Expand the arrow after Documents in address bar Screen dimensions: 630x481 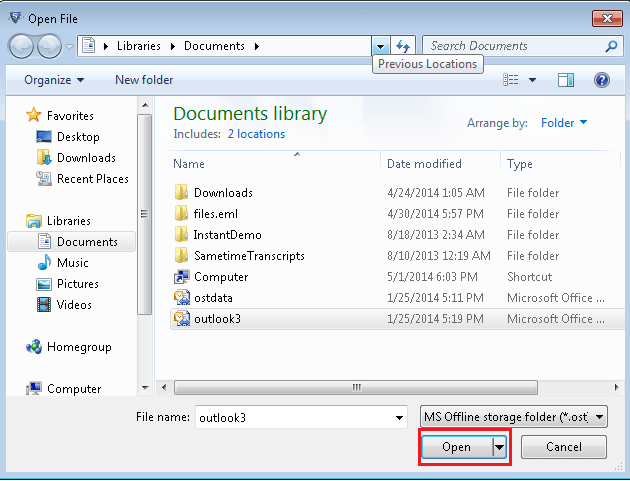tap(257, 46)
